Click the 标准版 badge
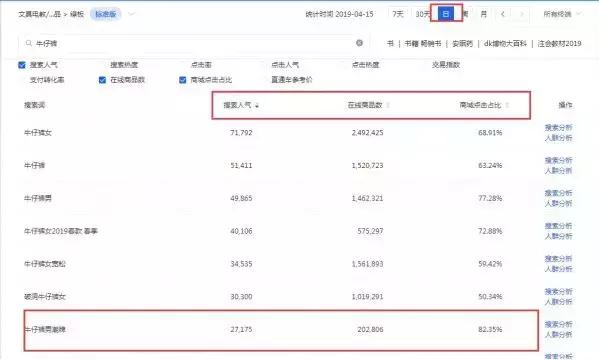Image resolution: width=599 pixels, height=360 pixels. click(x=105, y=14)
